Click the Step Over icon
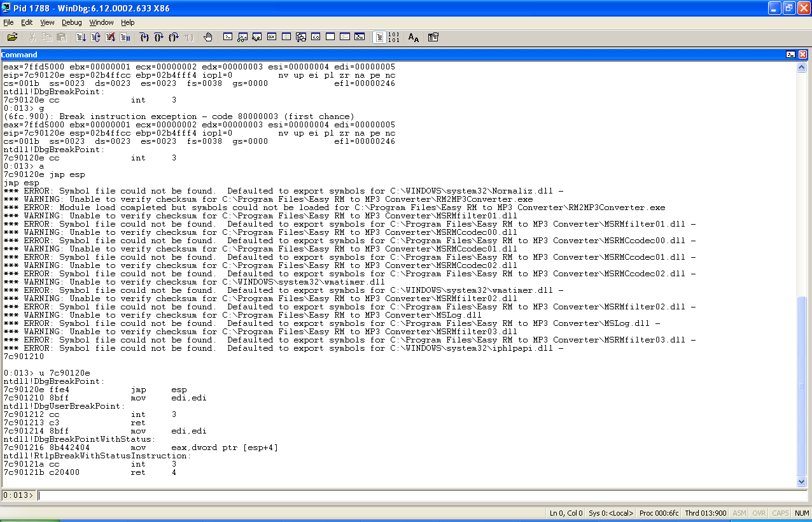Image resolution: width=812 pixels, height=522 pixels. (x=159, y=38)
